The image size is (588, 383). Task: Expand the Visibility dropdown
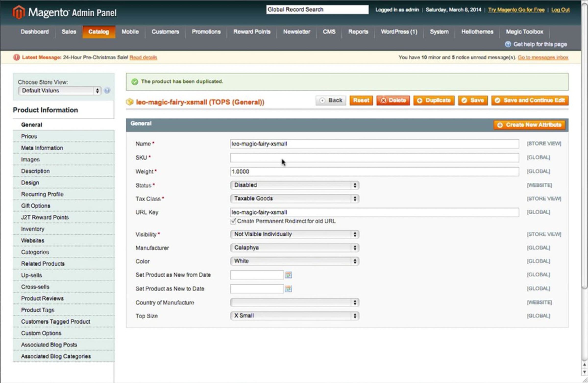294,234
